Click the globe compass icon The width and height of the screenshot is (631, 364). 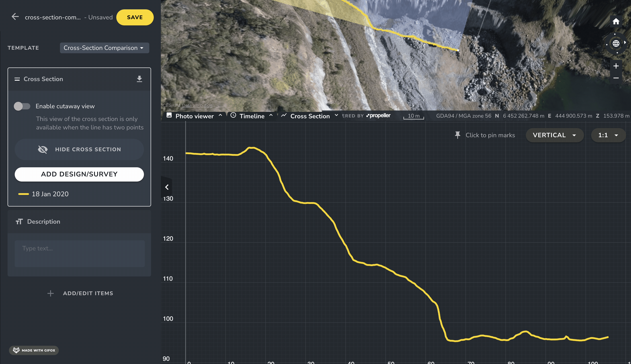click(616, 43)
